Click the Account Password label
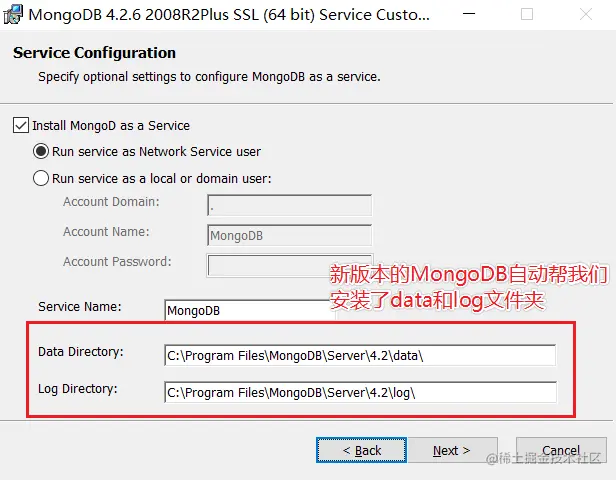 (x=117, y=262)
